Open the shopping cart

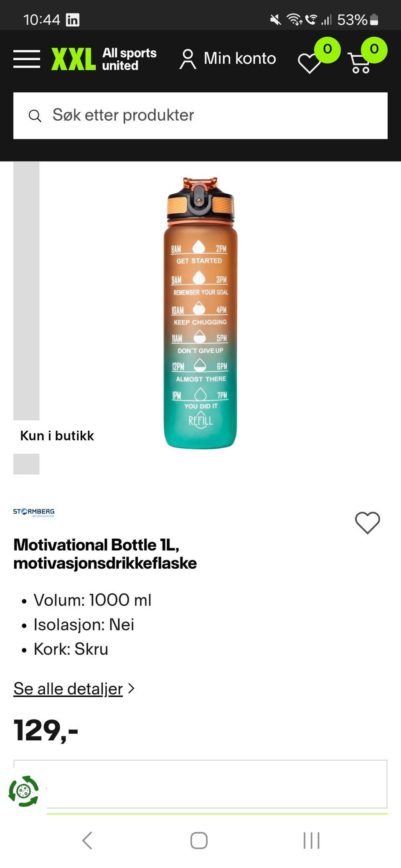(x=360, y=63)
